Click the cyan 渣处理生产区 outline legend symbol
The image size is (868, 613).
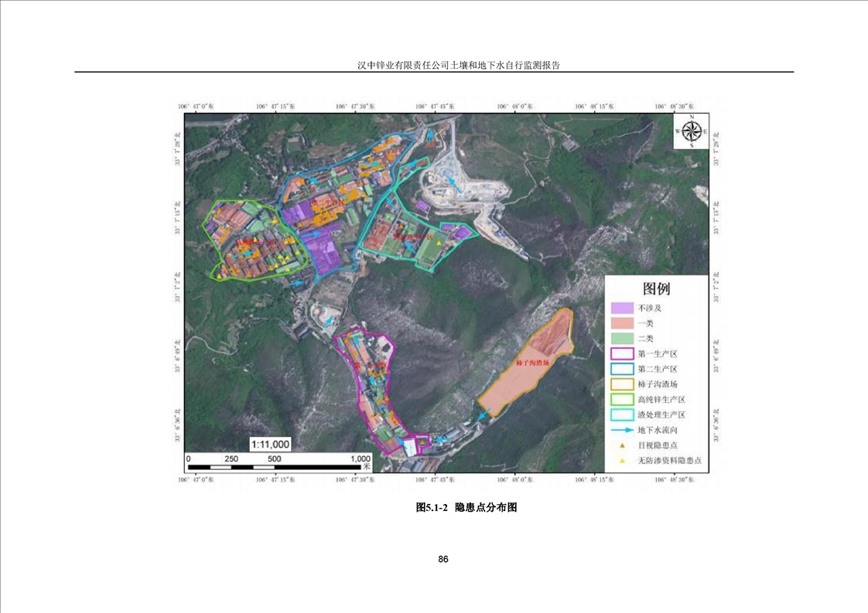[x=622, y=415]
